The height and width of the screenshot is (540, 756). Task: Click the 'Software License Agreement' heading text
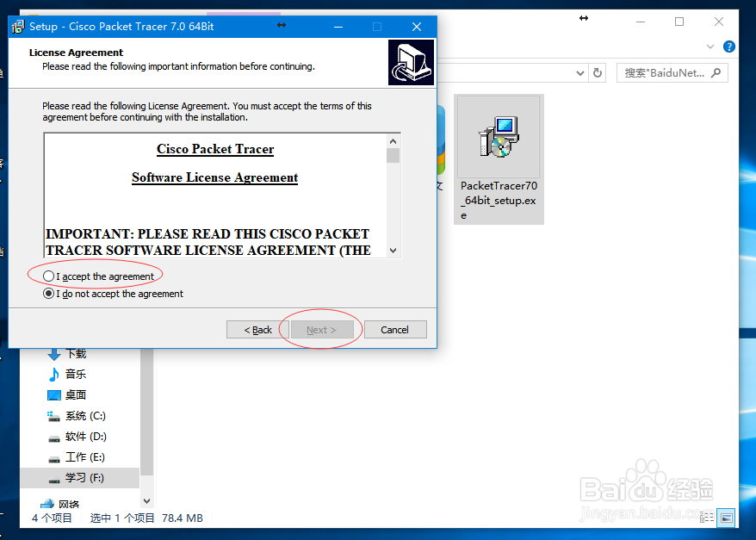[x=215, y=177]
